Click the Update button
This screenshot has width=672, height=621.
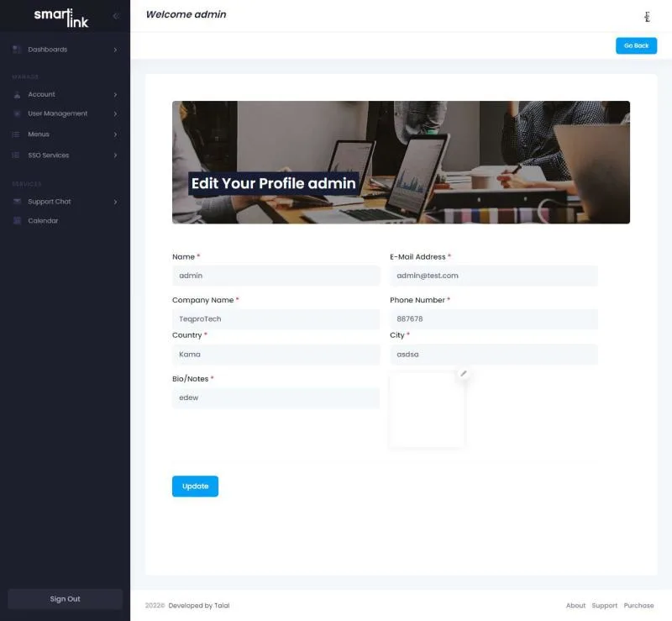195,487
